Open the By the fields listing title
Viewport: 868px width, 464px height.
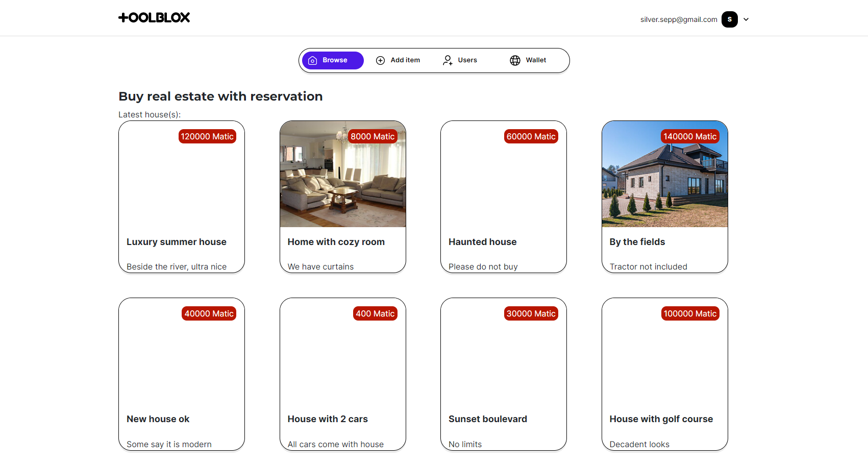(637, 242)
